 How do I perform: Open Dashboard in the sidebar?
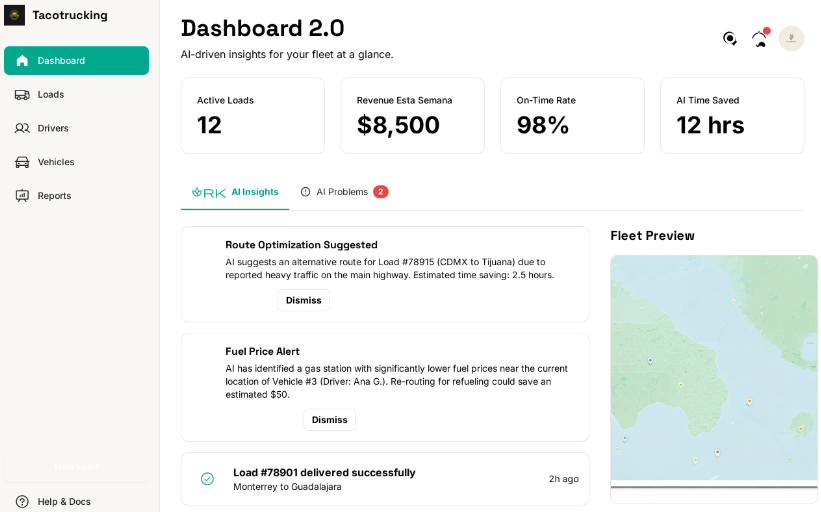(x=76, y=61)
